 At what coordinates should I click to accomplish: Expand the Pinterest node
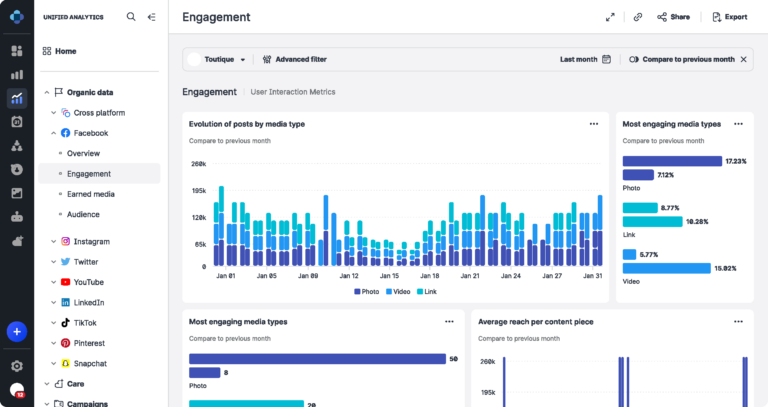53,343
